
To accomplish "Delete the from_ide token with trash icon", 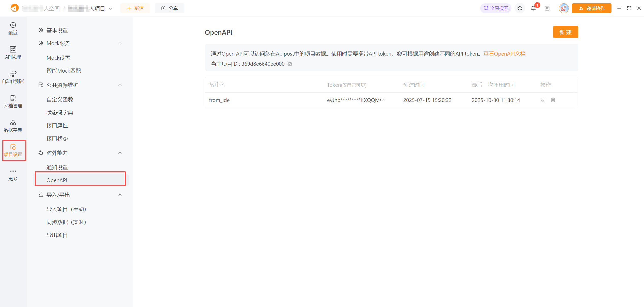I will pyautogui.click(x=553, y=100).
